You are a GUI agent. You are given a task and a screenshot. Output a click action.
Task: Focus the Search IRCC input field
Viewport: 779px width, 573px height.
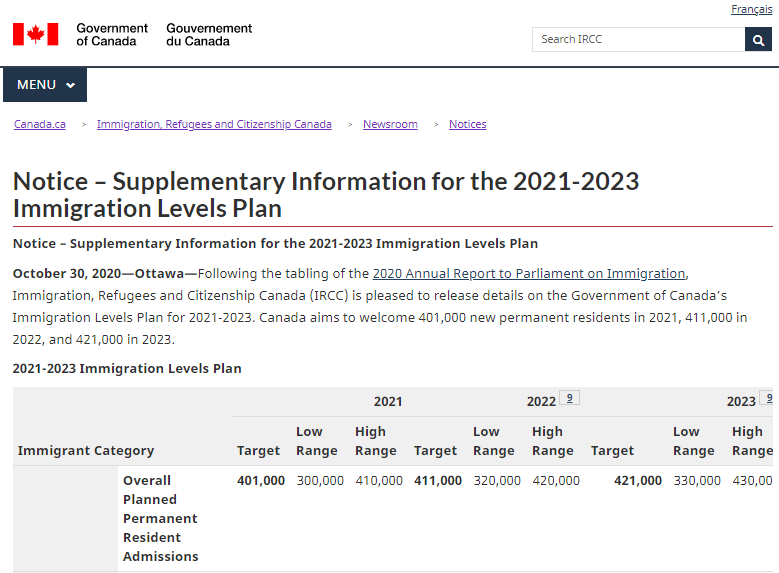pos(638,40)
